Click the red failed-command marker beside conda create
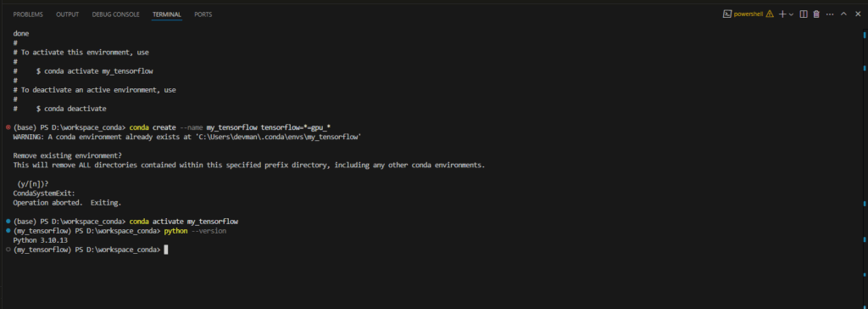This screenshot has height=309, width=868. 8,127
